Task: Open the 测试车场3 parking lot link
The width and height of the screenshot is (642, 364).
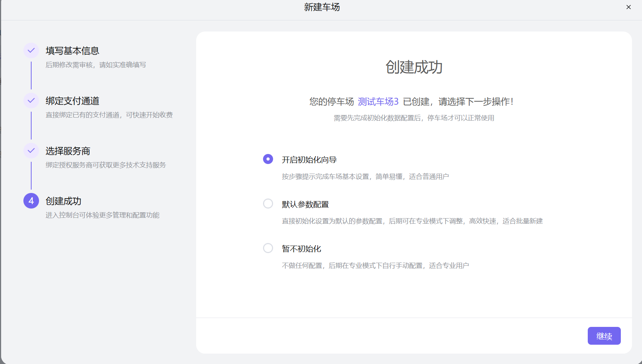Action: pos(377,101)
